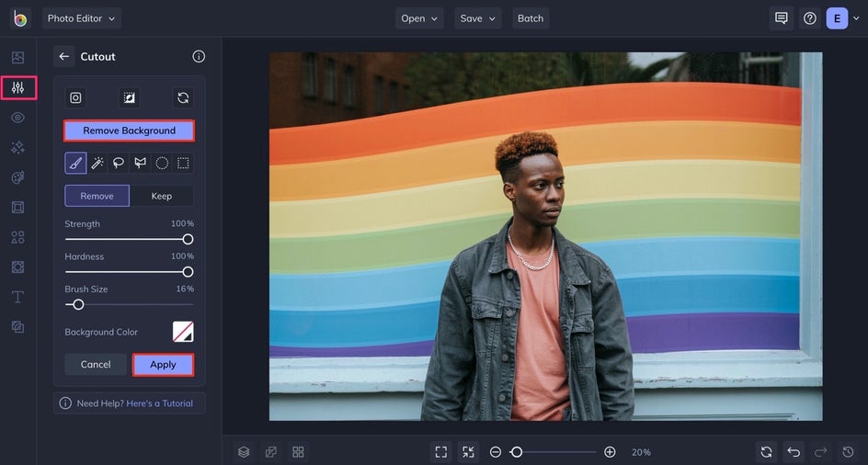This screenshot has width=868, height=465.
Task: Choose the rectangular selection tool
Action: point(183,163)
